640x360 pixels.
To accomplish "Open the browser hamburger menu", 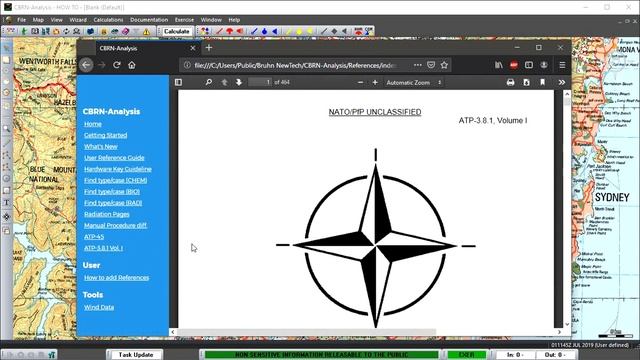I will [x=562, y=65].
